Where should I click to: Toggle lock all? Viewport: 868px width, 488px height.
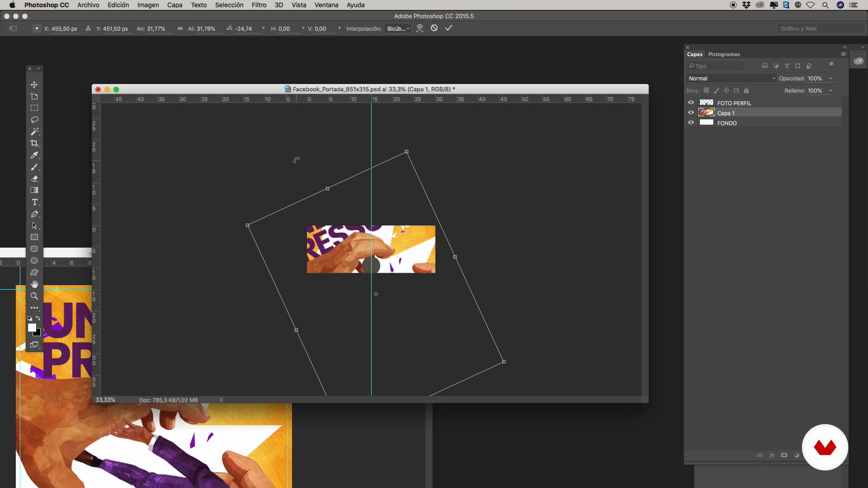tap(746, 90)
